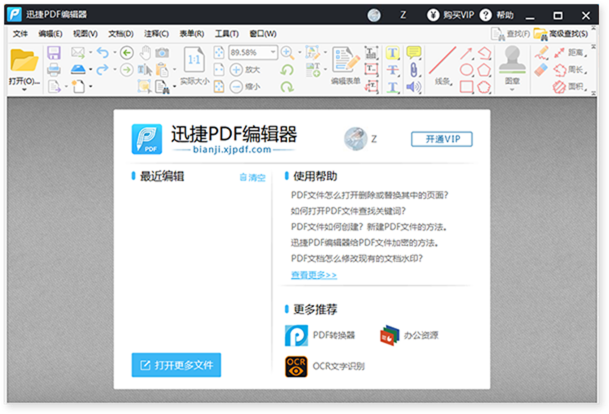Click the blue scanner icon
The image size is (609, 414).
pos(78,70)
